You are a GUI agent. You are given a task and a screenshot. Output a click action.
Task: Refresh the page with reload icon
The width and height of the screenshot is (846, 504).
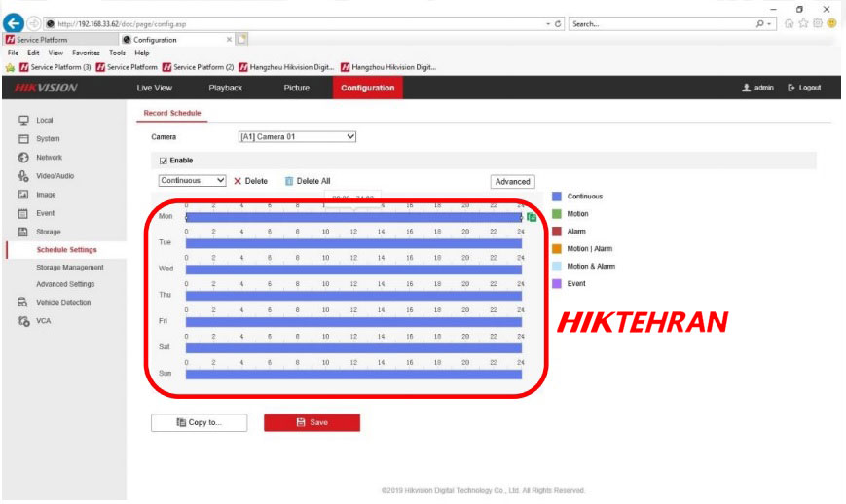(x=558, y=23)
